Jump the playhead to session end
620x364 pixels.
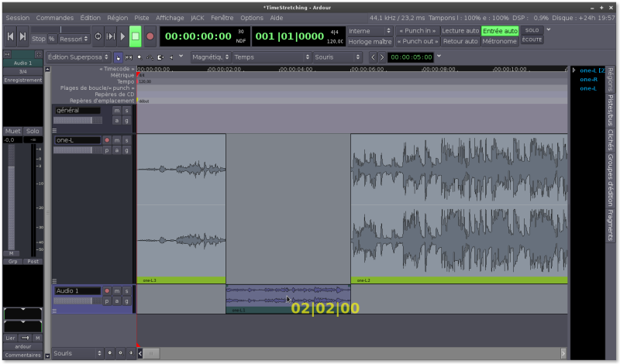(x=22, y=36)
